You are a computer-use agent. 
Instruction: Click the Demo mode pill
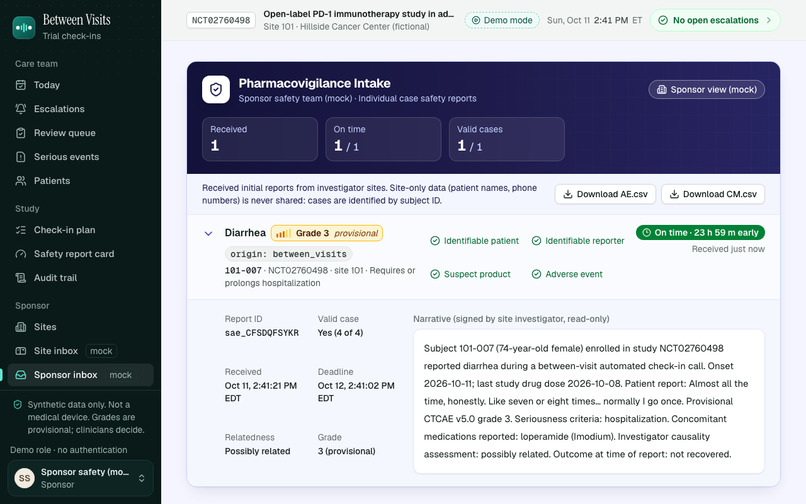point(502,20)
